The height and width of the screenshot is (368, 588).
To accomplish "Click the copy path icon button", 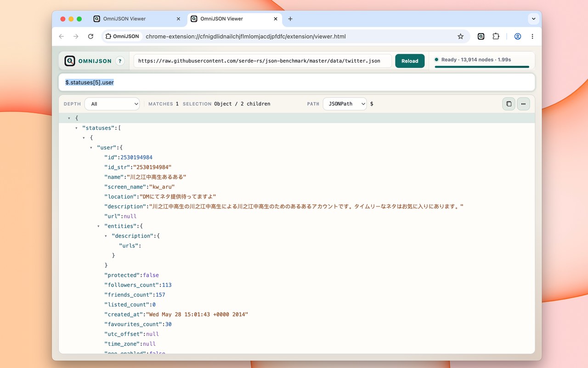I will (x=509, y=104).
